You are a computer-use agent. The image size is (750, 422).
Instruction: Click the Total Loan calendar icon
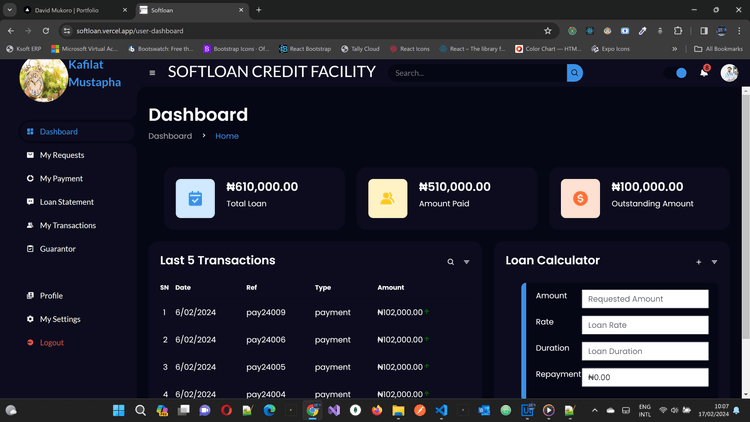(x=195, y=198)
